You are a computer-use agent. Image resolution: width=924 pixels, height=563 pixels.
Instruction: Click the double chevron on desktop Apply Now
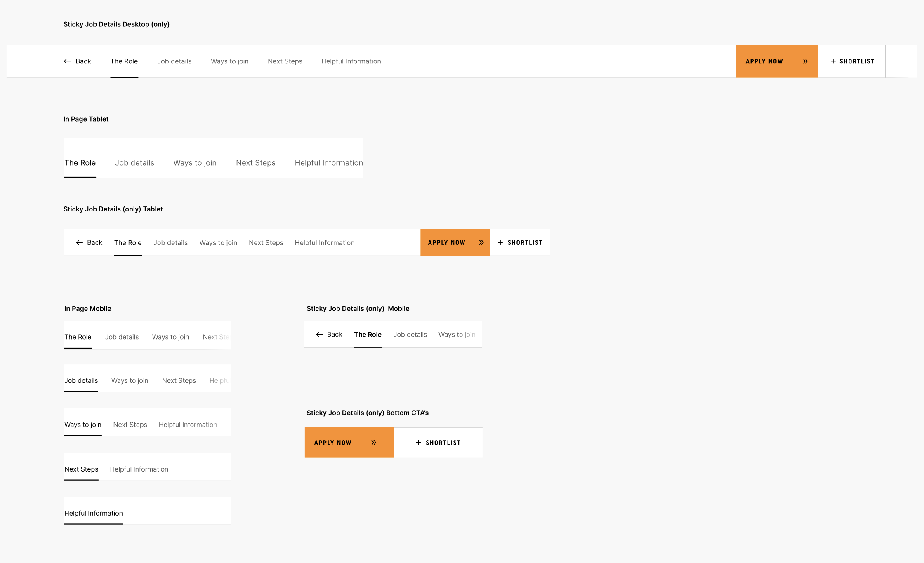pyautogui.click(x=805, y=61)
